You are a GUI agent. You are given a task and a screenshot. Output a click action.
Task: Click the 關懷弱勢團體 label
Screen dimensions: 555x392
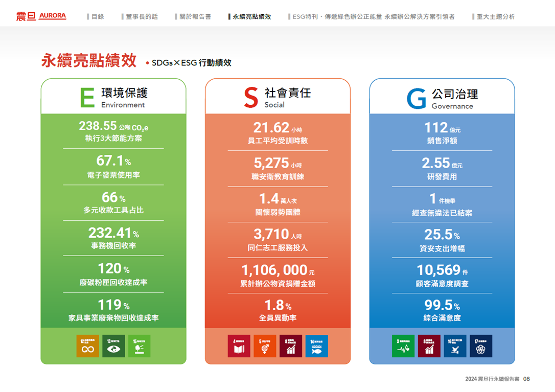coord(277,212)
